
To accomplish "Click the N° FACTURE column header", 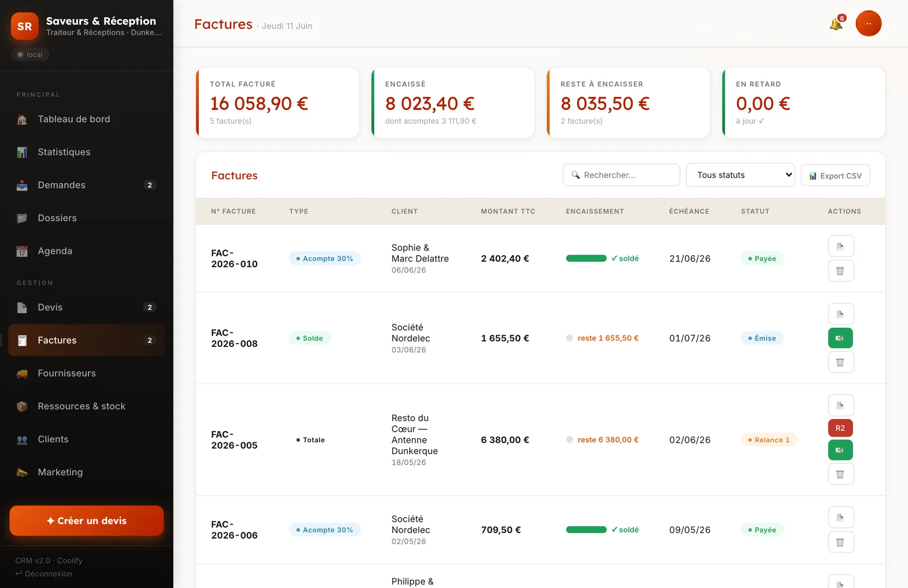I will tap(233, 211).
